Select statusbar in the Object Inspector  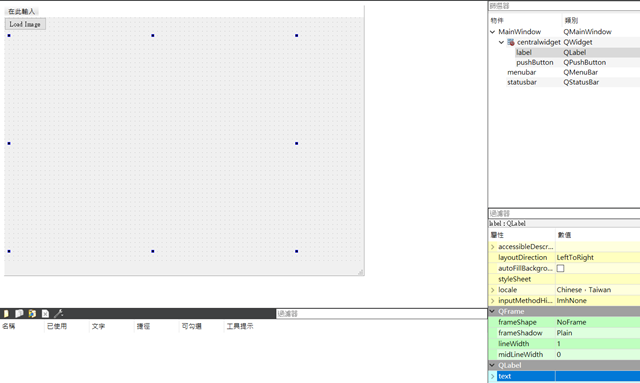[x=522, y=82]
